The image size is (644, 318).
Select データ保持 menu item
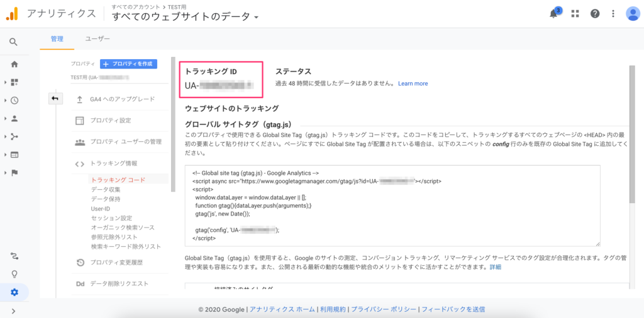[106, 199]
